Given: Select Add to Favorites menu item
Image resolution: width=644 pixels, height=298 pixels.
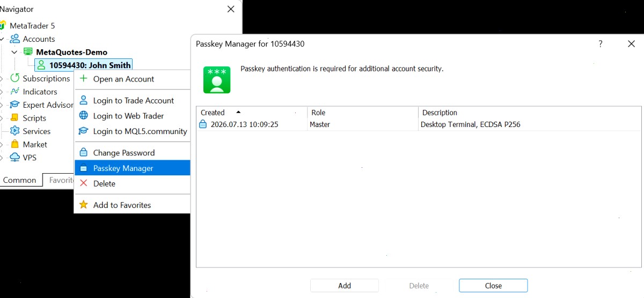Looking at the screenshot, I should pos(133,205).
